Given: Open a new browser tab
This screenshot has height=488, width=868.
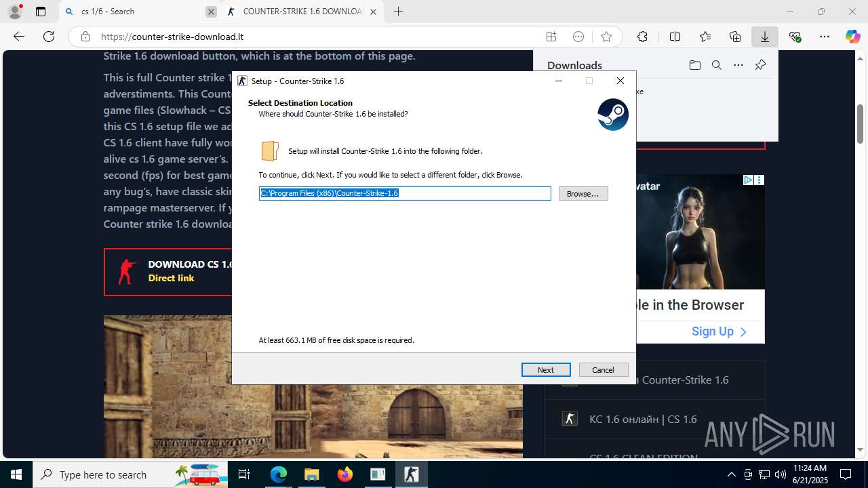Looking at the screenshot, I should [399, 12].
